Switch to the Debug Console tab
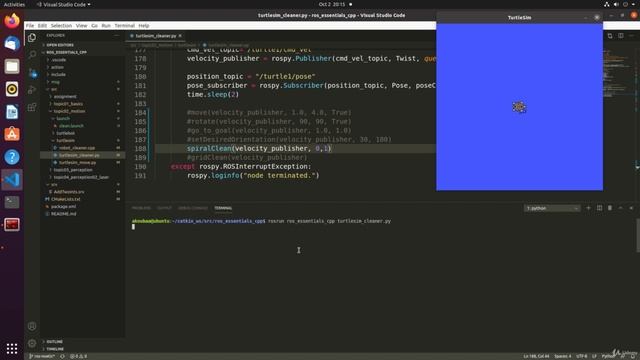Viewport: 640px width, 360px height. pyautogui.click(x=193, y=208)
